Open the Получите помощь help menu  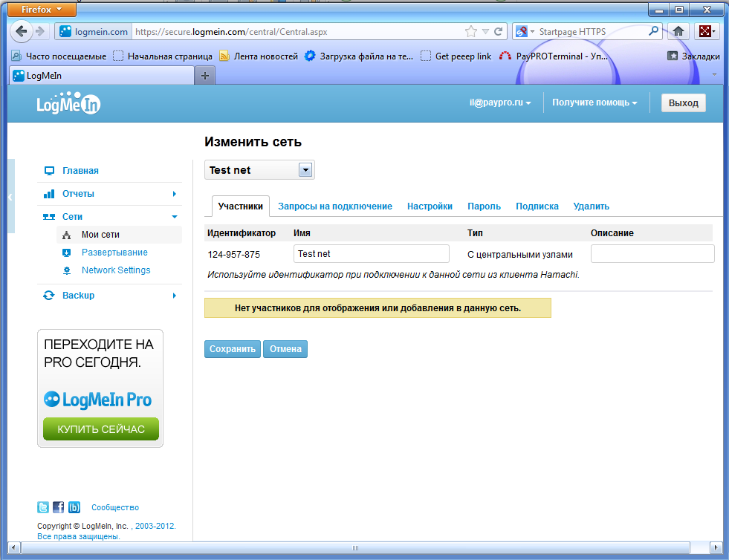click(x=594, y=103)
